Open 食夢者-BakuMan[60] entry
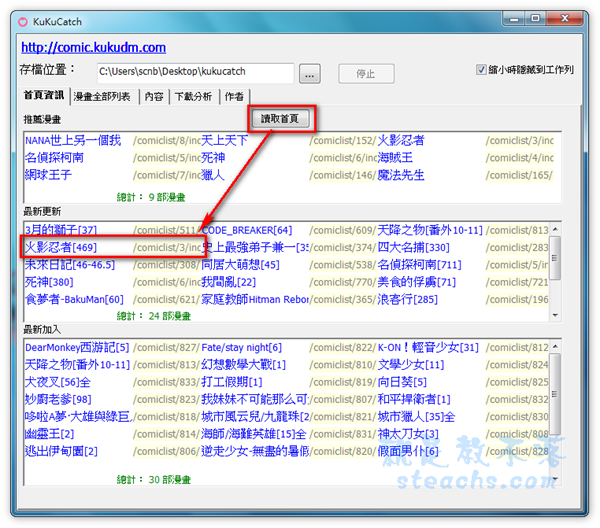 coord(74,299)
